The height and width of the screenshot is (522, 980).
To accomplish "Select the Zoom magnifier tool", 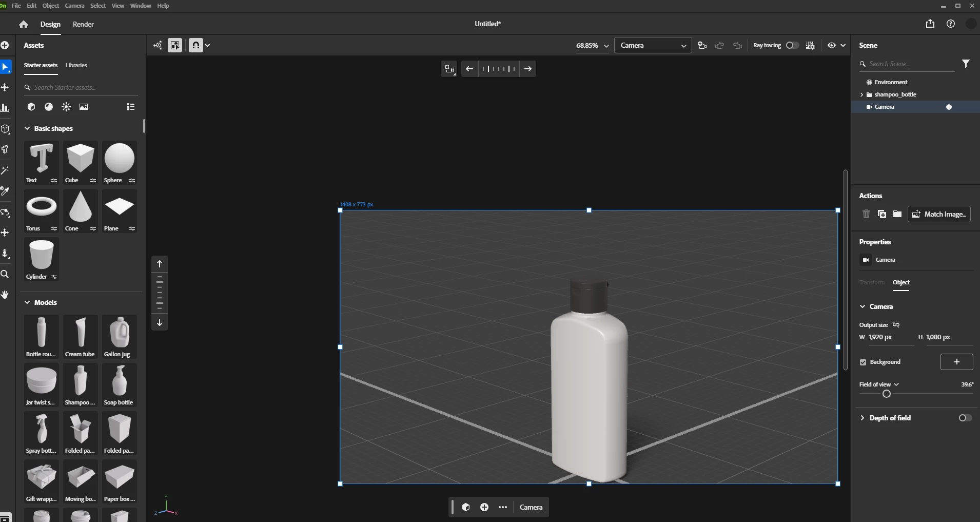I will coord(5,274).
